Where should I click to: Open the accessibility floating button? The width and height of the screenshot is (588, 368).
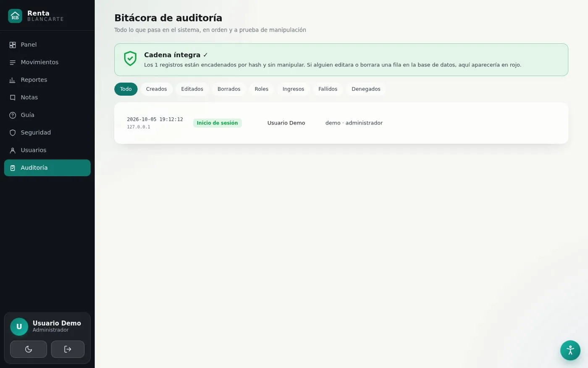click(570, 350)
